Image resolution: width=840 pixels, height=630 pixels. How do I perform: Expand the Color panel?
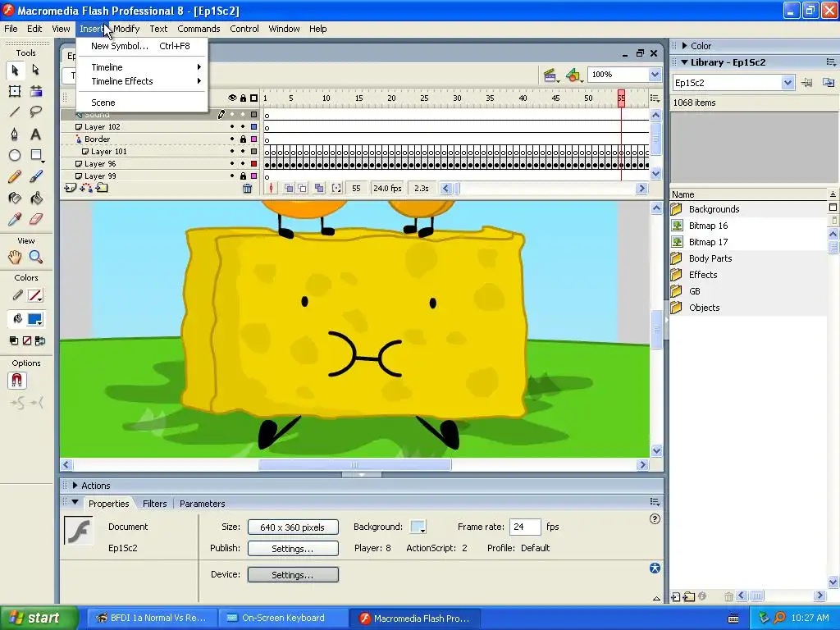685,46
